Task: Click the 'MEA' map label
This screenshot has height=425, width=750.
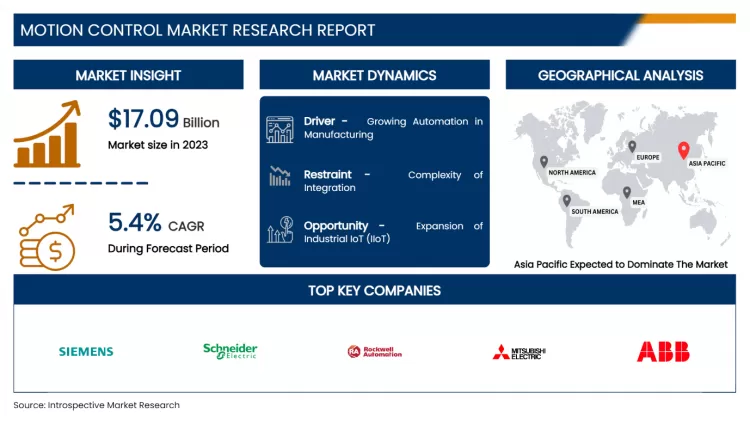Action: (x=639, y=202)
